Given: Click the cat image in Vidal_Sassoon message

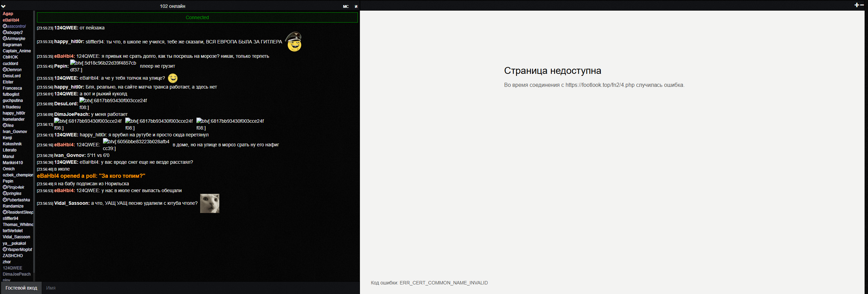Looking at the screenshot, I should coord(209,203).
